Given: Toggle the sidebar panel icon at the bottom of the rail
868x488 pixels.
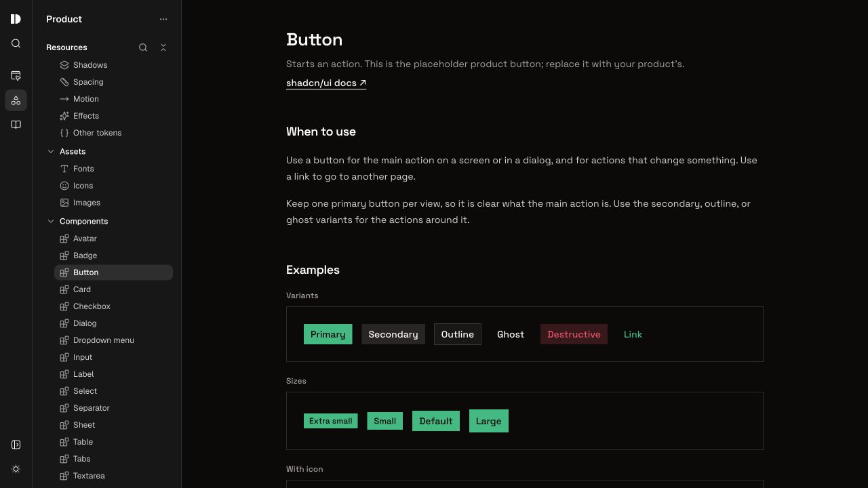Looking at the screenshot, I should 16,445.
